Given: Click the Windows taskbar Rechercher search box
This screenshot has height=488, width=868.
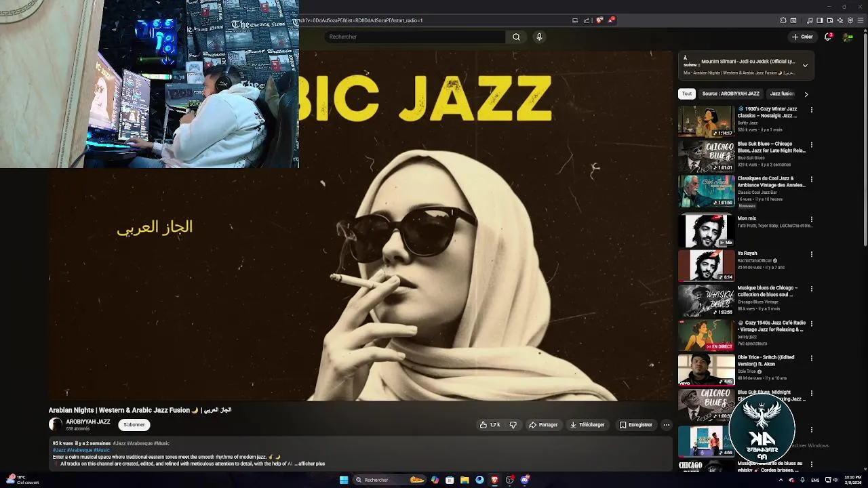Looking at the screenshot, I should (x=390, y=480).
